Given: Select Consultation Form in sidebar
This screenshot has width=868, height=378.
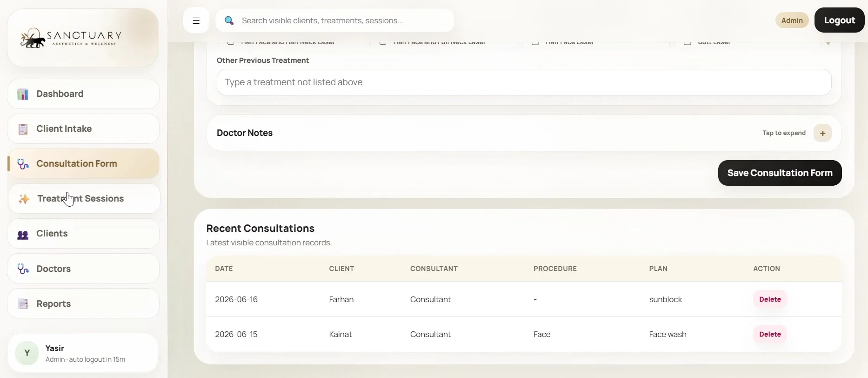Looking at the screenshot, I should point(83,164).
